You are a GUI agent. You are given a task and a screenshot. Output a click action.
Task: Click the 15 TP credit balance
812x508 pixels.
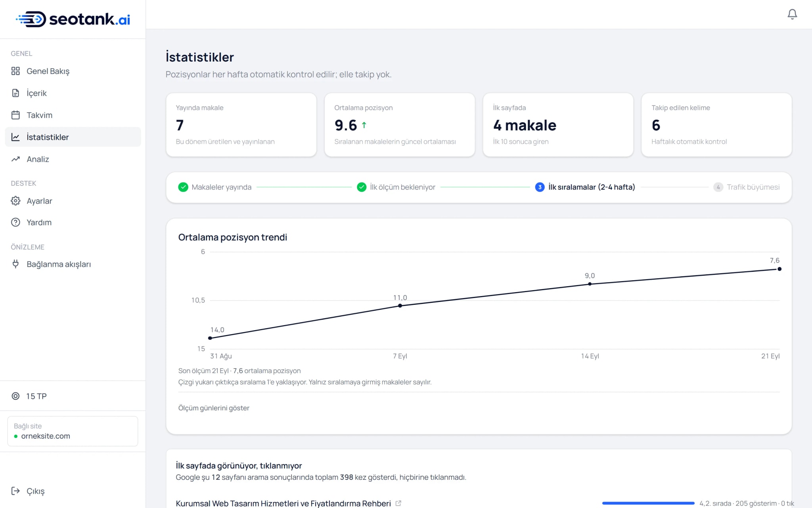pos(36,396)
